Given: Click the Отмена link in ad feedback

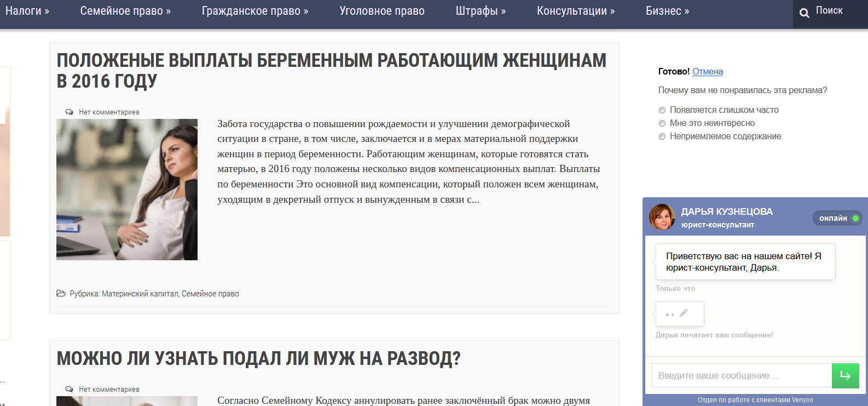Looking at the screenshot, I should pos(708,71).
